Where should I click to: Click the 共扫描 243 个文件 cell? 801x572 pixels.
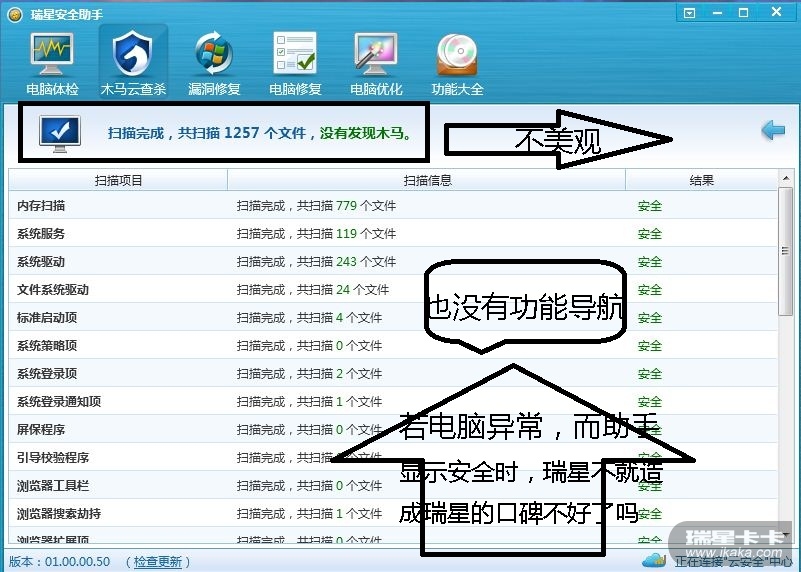click(x=346, y=262)
